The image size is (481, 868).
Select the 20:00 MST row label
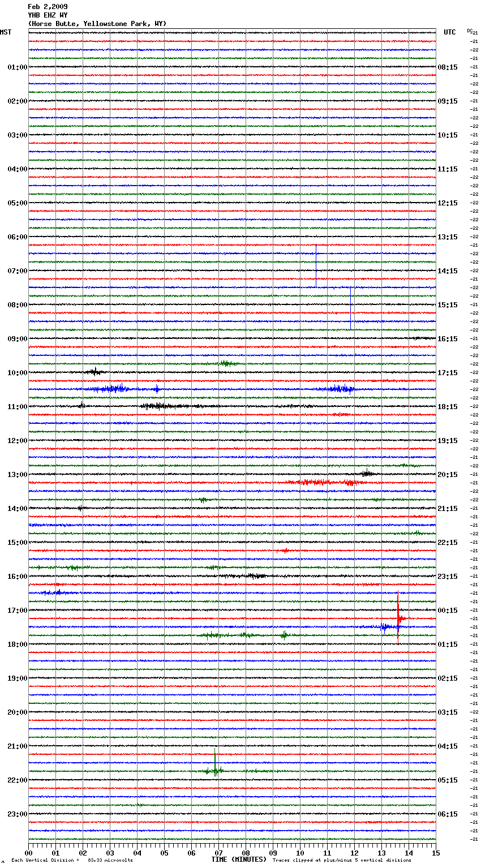point(18,712)
